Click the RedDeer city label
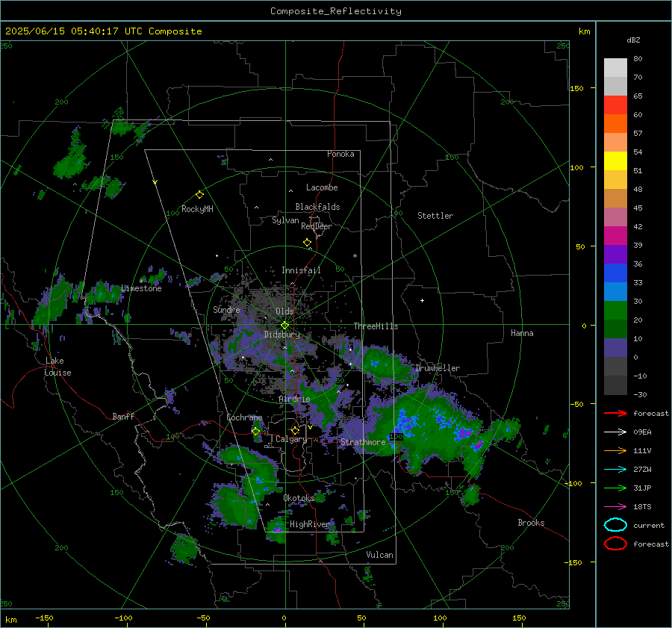 click(x=317, y=226)
